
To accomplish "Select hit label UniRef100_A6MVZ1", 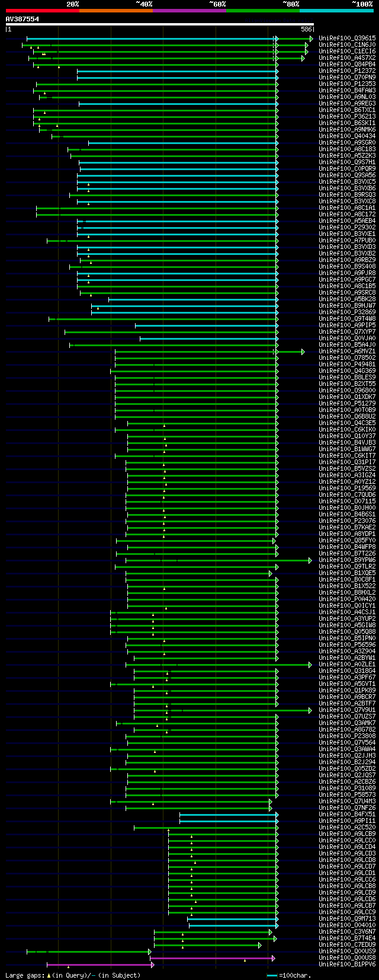I will coord(347,351).
